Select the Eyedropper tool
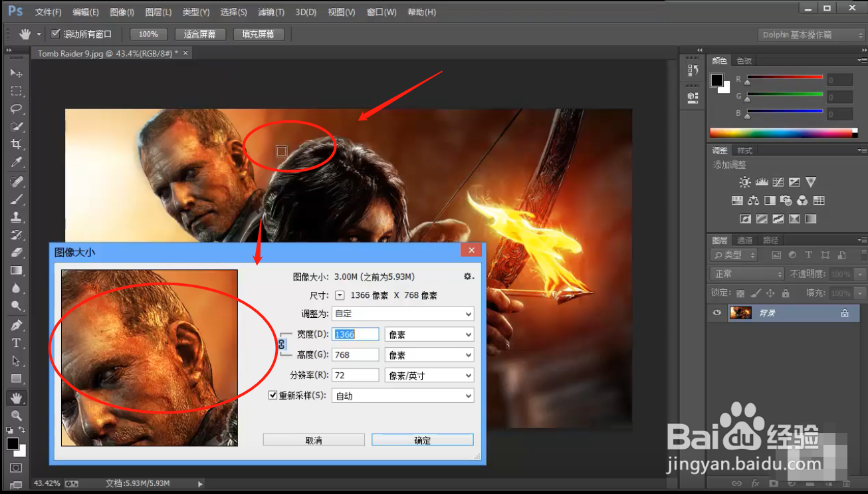868x494 pixels. point(17,162)
